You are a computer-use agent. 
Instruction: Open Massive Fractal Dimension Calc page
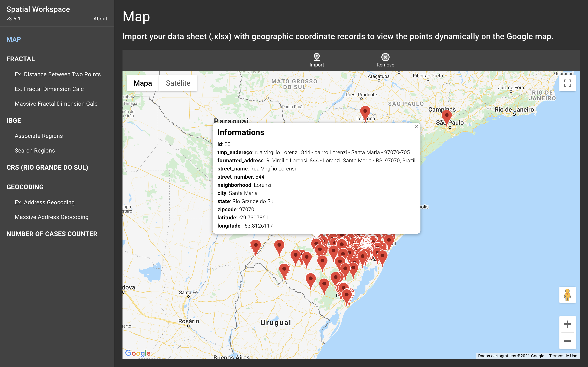tap(56, 104)
